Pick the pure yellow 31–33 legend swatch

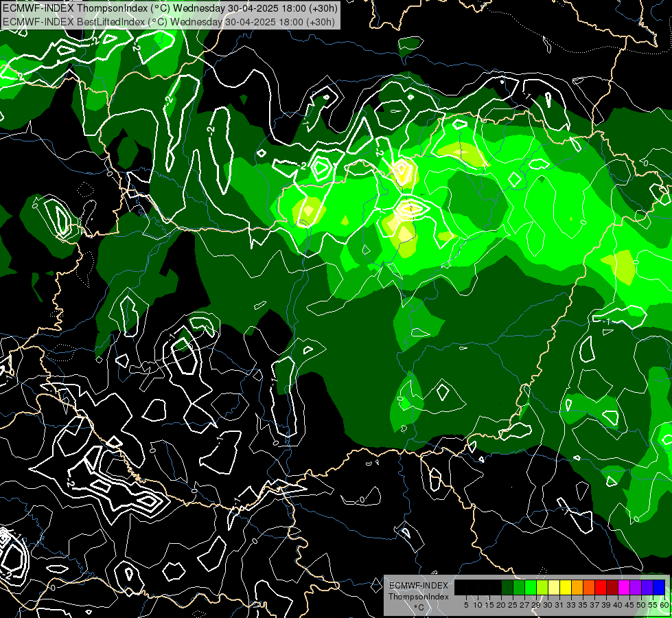point(566,587)
